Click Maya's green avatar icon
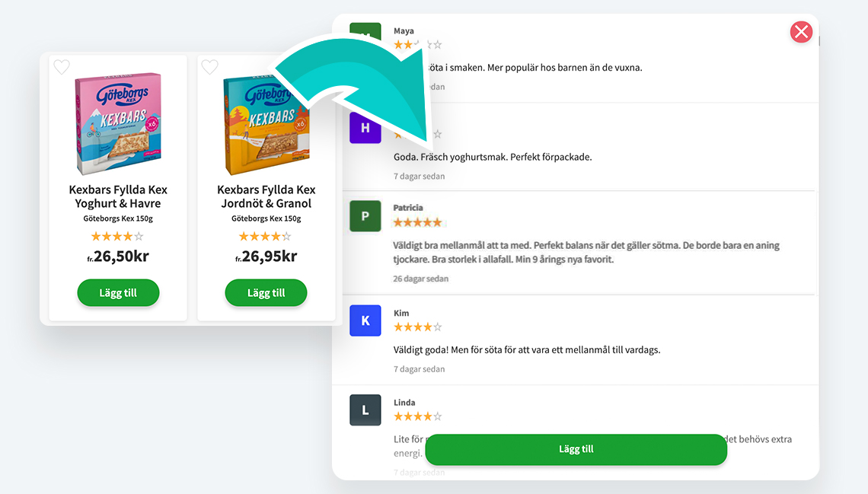Viewport: 868px width, 494px height. [x=365, y=31]
